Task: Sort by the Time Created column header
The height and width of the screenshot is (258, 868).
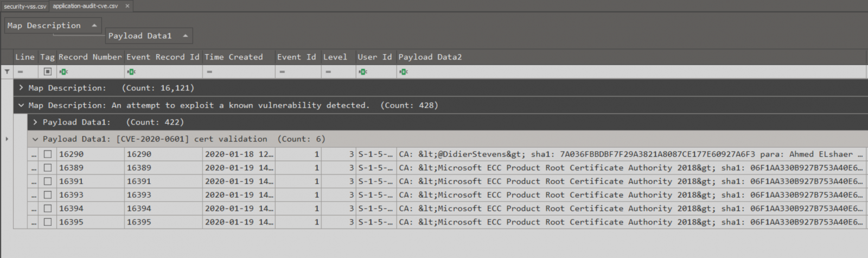Action: click(x=234, y=57)
